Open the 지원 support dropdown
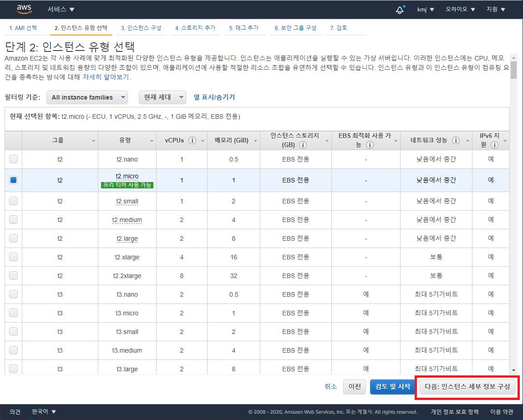The height and width of the screenshot is (420, 523). pos(496,10)
